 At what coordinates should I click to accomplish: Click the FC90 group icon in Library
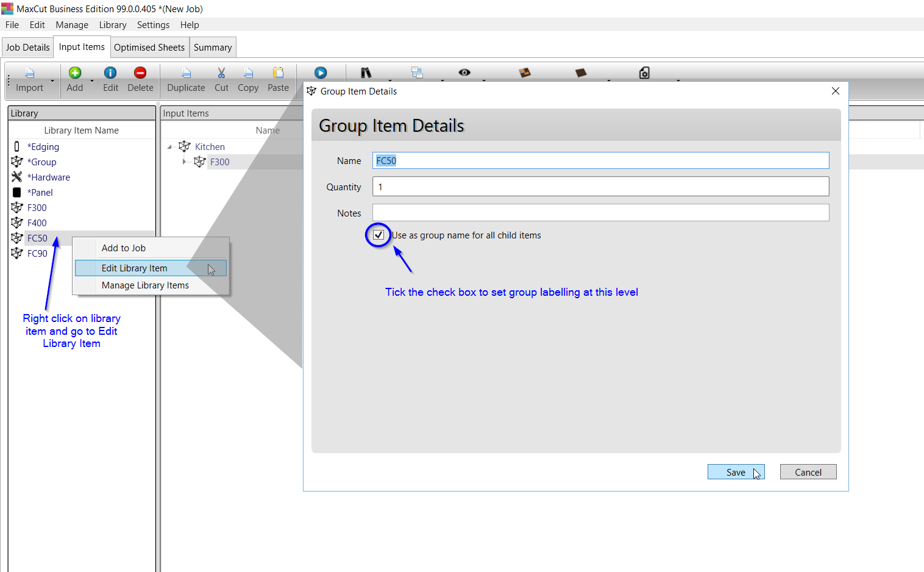(x=17, y=254)
